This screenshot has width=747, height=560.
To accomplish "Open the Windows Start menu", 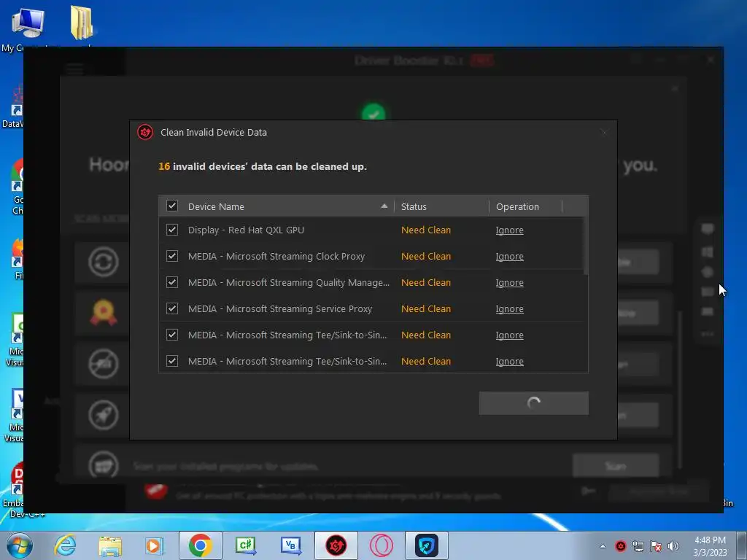I will point(20,545).
